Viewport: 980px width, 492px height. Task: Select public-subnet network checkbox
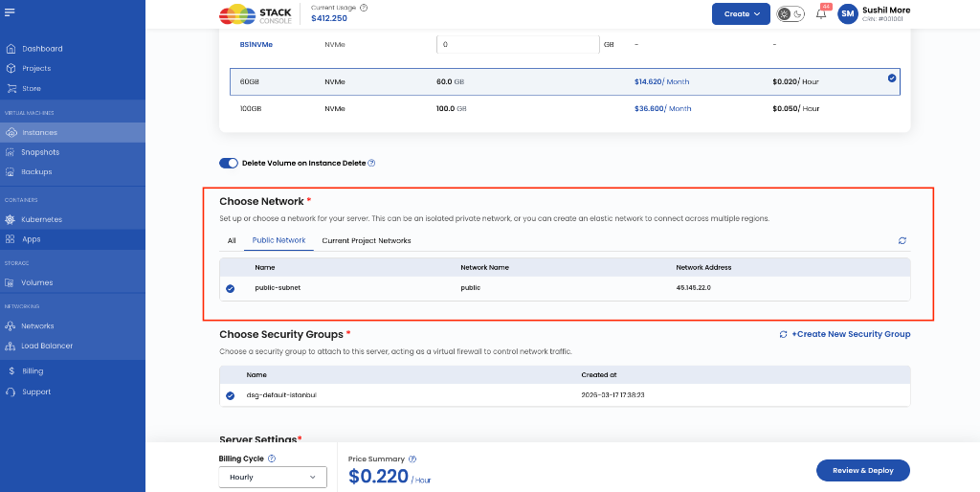(230, 289)
